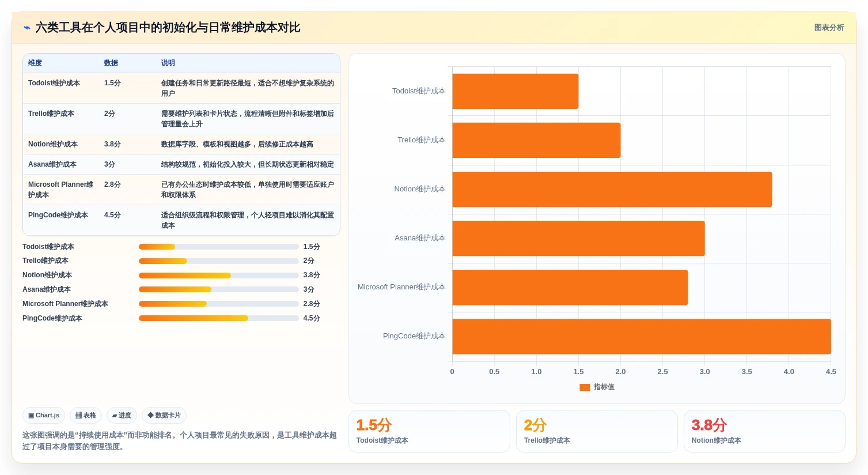Open the 3.8分 Notion data card

(764, 431)
